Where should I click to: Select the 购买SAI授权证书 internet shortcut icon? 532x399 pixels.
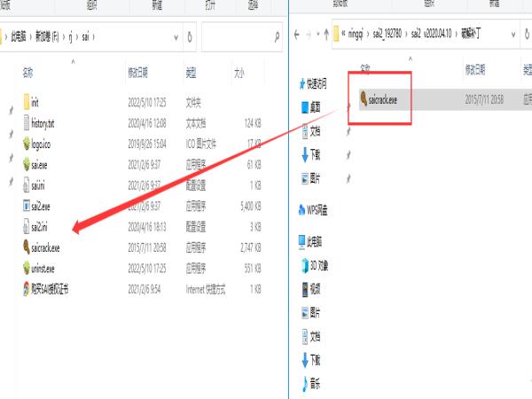27,289
